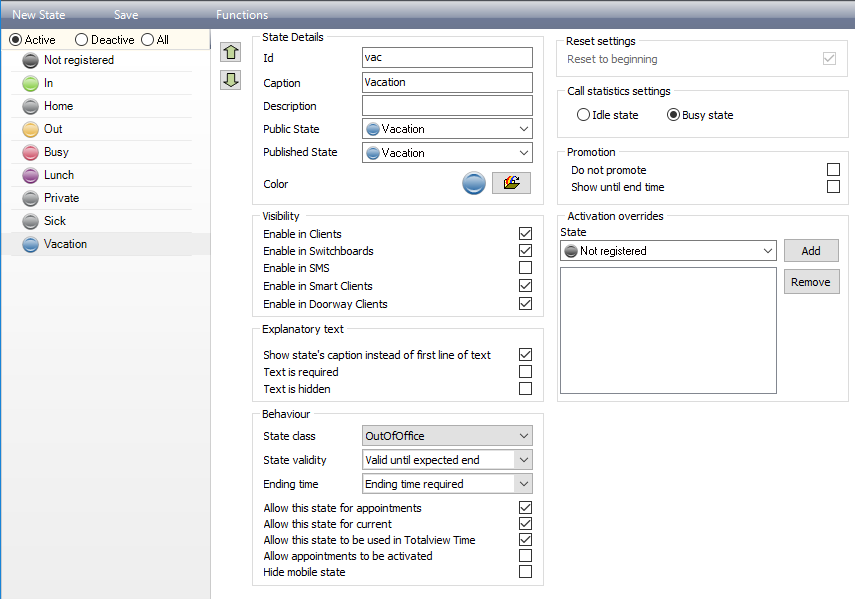
Task: Open the Activation overrides State dropdown
Action: [x=668, y=251]
